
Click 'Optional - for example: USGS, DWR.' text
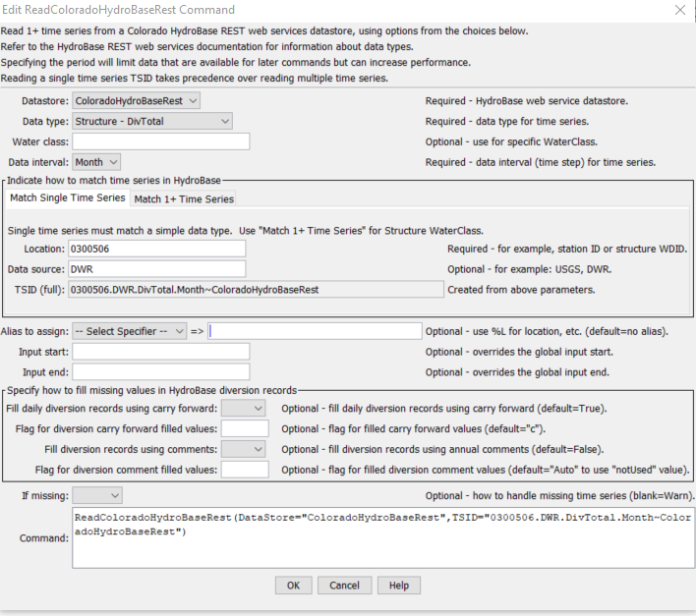[529, 269]
